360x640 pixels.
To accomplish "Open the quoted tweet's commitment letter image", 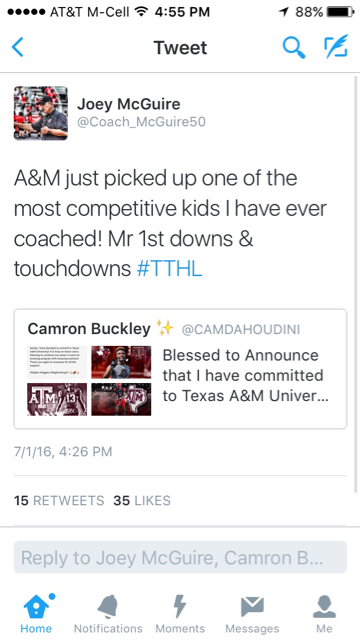I will 57,362.
